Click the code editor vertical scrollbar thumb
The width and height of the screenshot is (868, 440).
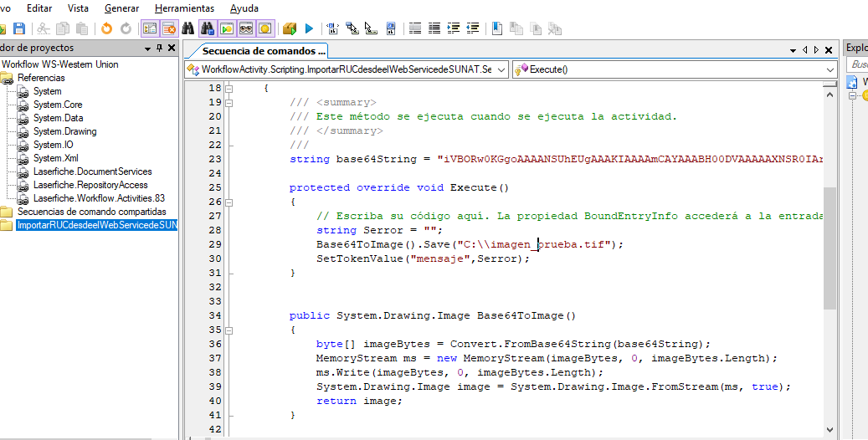[x=829, y=247]
